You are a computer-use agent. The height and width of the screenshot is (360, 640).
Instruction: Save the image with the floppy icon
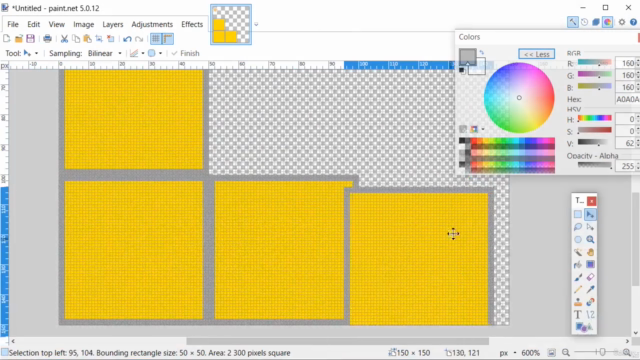coord(30,39)
